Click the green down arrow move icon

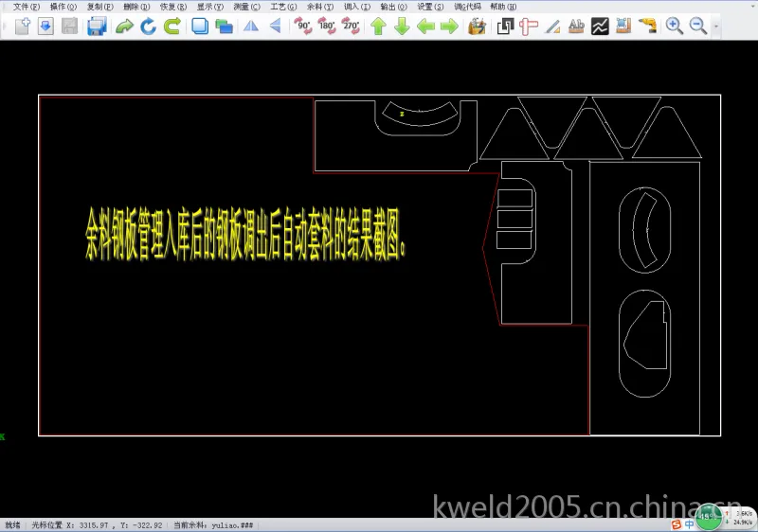402,26
